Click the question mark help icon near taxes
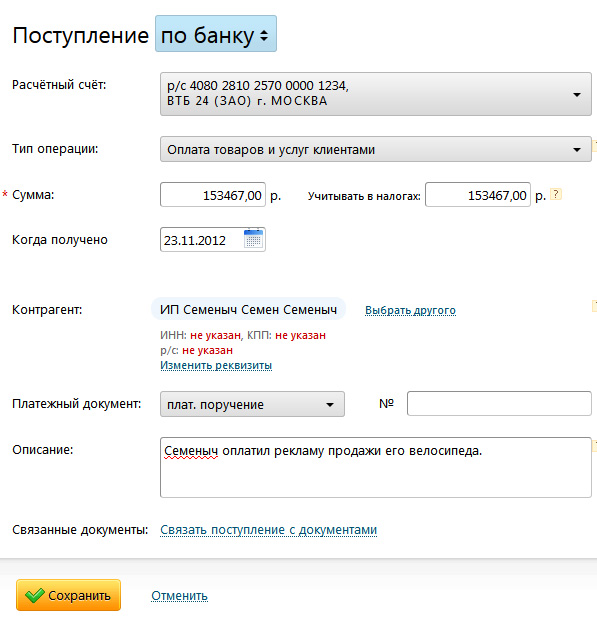This screenshot has height=621, width=597. [556, 194]
